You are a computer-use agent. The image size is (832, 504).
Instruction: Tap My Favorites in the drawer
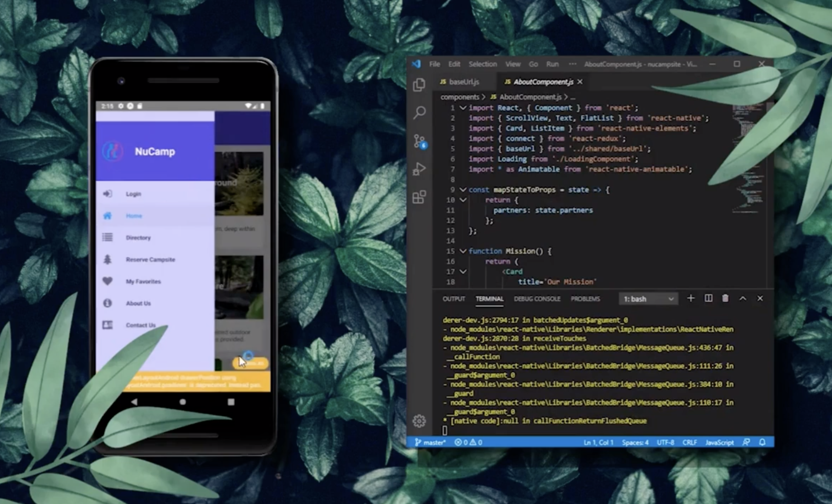155,281
